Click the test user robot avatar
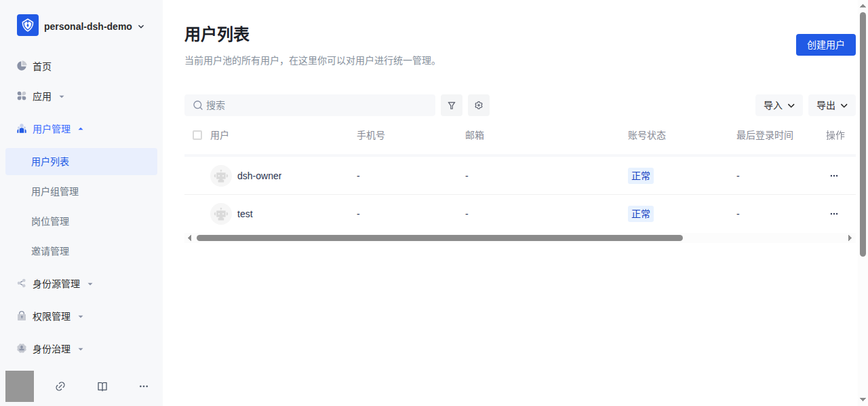The image size is (868, 406). (x=221, y=214)
